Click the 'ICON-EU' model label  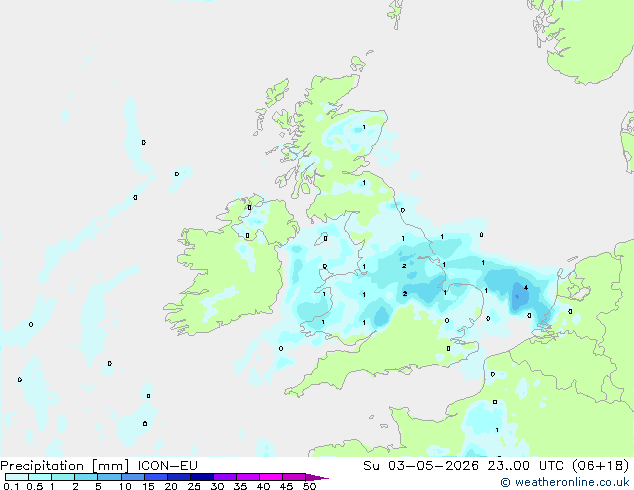pyautogui.click(x=167, y=466)
